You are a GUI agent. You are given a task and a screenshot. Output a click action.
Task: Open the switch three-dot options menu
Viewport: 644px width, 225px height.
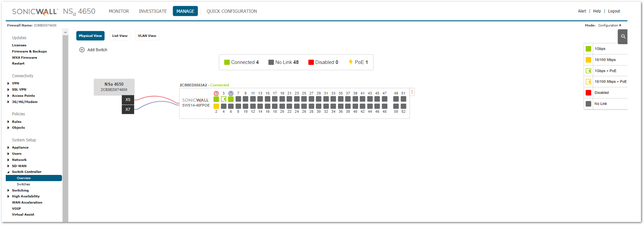(412, 92)
